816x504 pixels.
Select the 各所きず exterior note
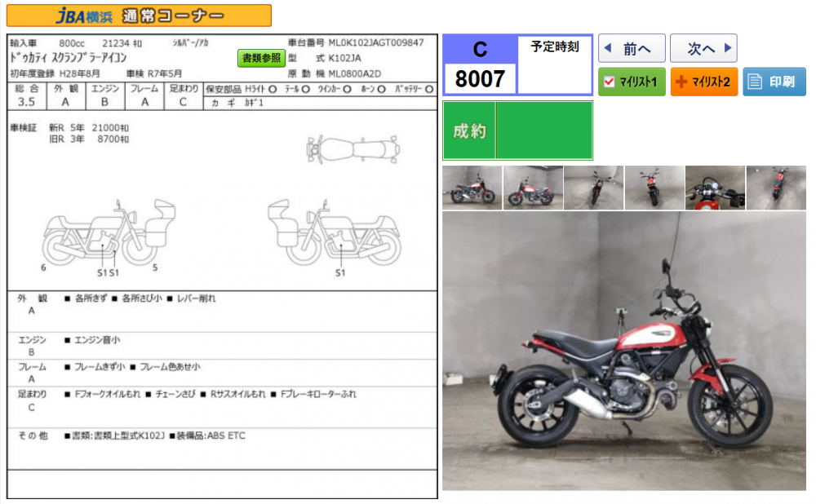(91, 298)
